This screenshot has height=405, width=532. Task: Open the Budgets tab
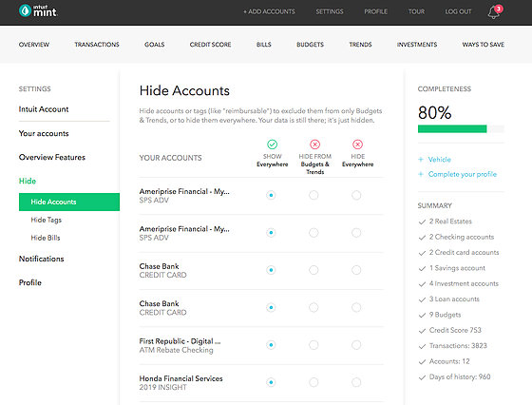coord(310,45)
